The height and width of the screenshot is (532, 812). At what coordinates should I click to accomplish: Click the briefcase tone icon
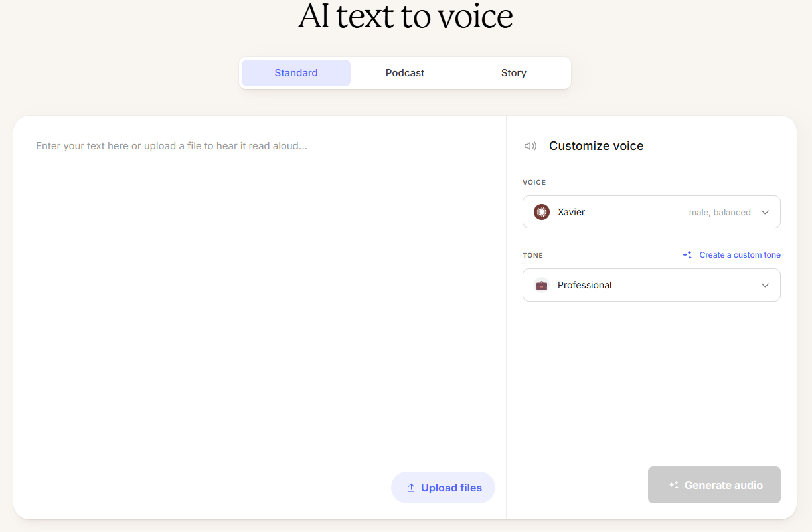coord(542,285)
